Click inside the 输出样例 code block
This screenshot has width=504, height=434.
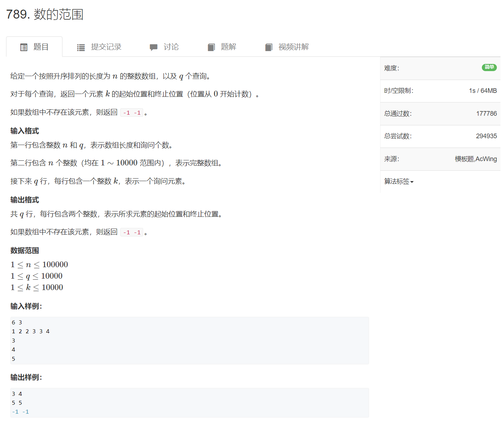190,403
